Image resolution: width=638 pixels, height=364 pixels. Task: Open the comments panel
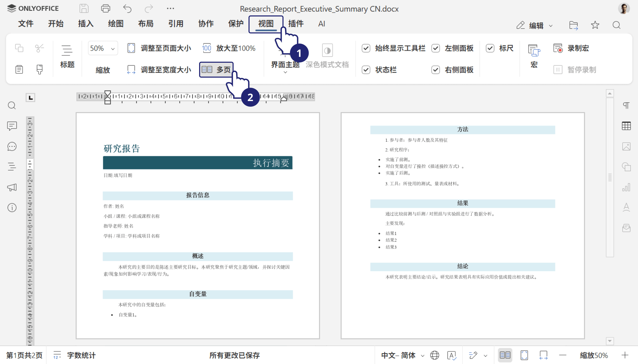(x=12, y=126)
